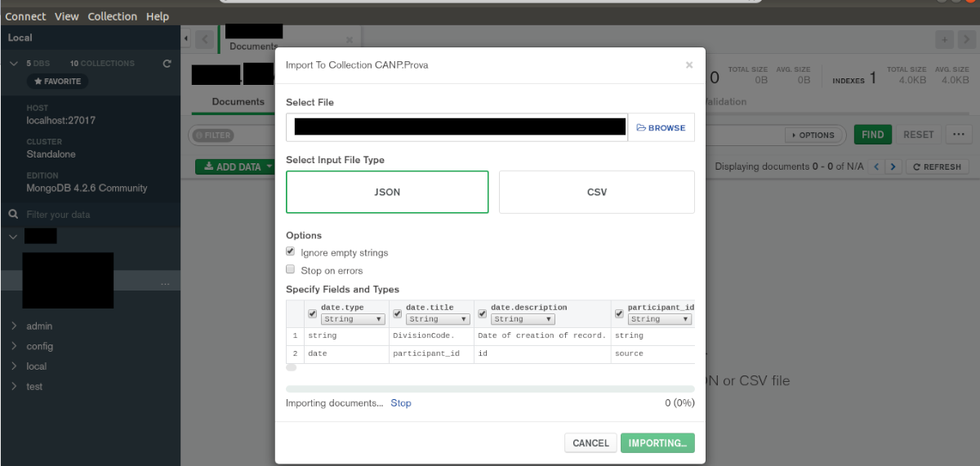Expand the admin database
This screenshot has width=980, height=466.
(x=14, y=326)
